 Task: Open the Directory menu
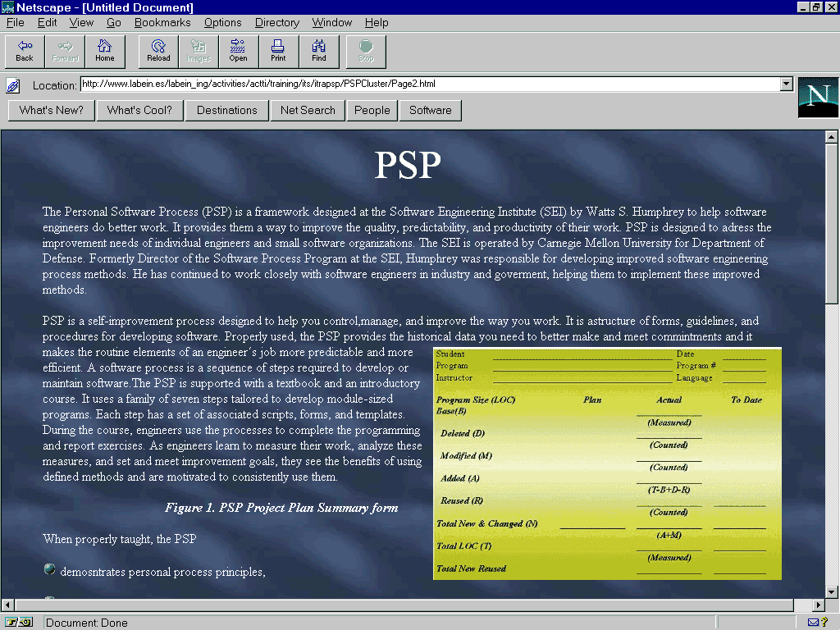pyautogui.click(x=277, y=22)
